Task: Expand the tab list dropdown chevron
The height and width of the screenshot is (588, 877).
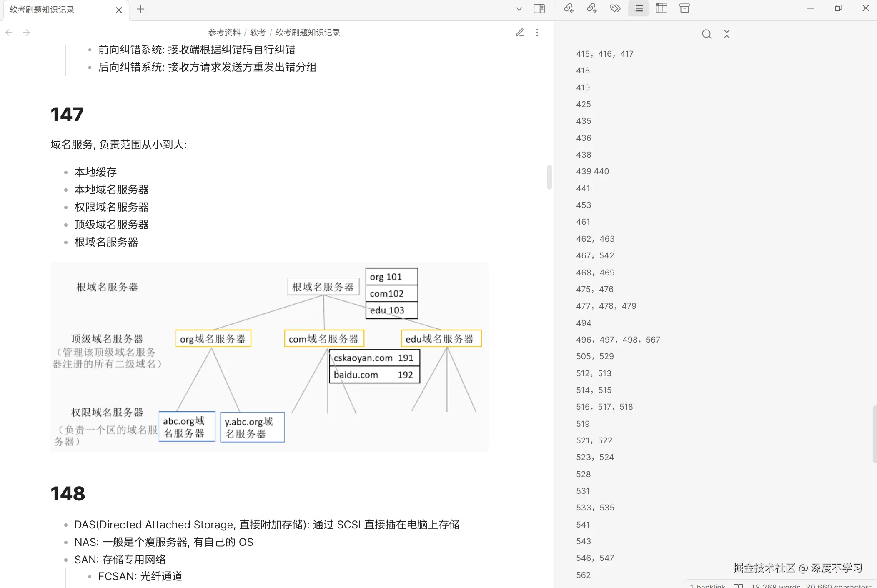Action: tap(519, 9)
